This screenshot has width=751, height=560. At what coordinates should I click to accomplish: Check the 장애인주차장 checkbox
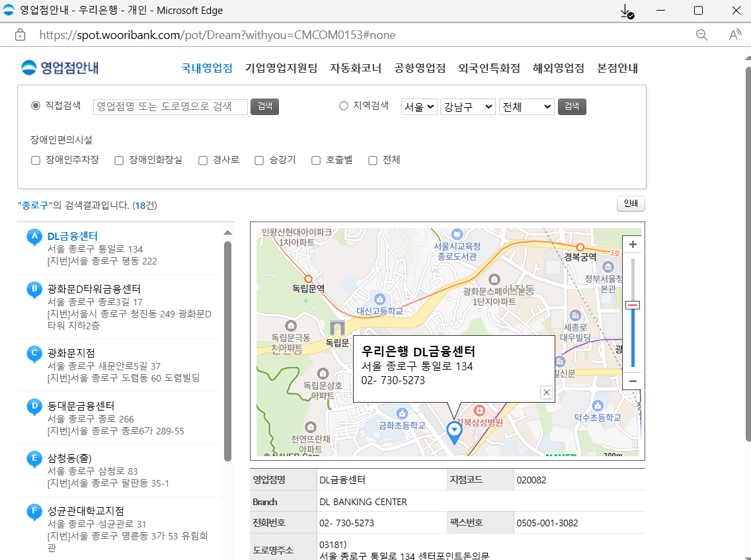(36, 161)
